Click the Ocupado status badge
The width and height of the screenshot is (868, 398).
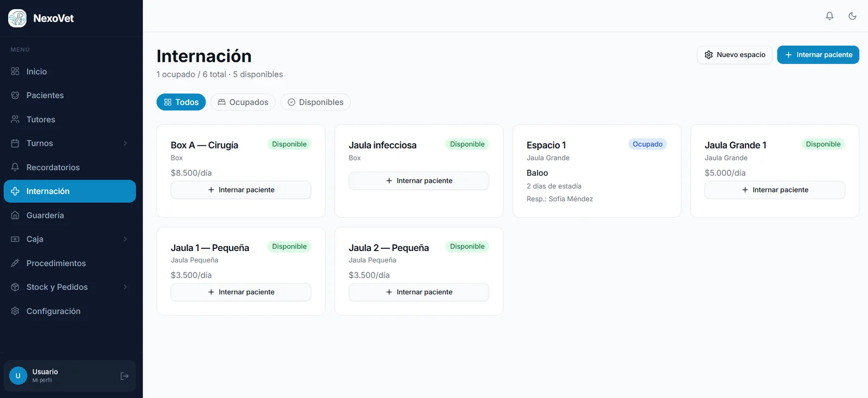pos(648,144)
